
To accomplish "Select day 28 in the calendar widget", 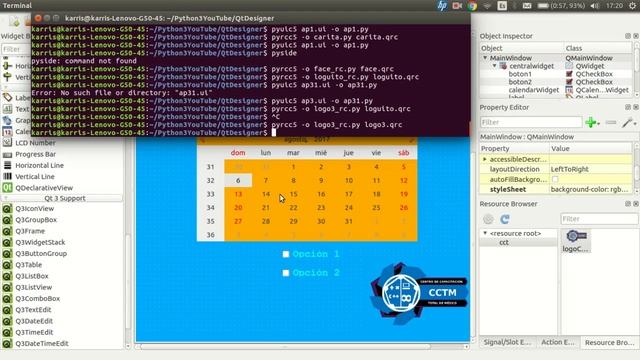I will click(266, 221).
